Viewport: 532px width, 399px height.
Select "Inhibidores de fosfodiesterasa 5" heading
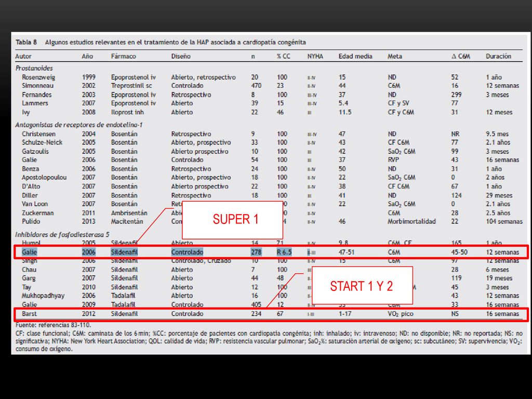coord(62,234)
